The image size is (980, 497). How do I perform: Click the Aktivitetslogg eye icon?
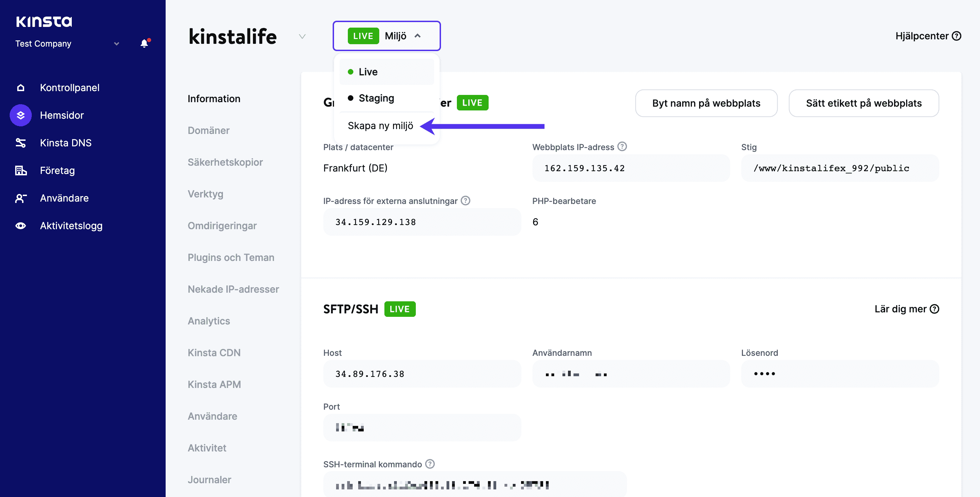(21, 226)
